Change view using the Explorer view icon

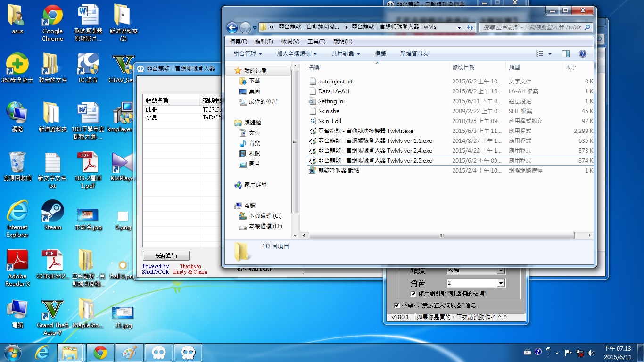click(540, 54)
